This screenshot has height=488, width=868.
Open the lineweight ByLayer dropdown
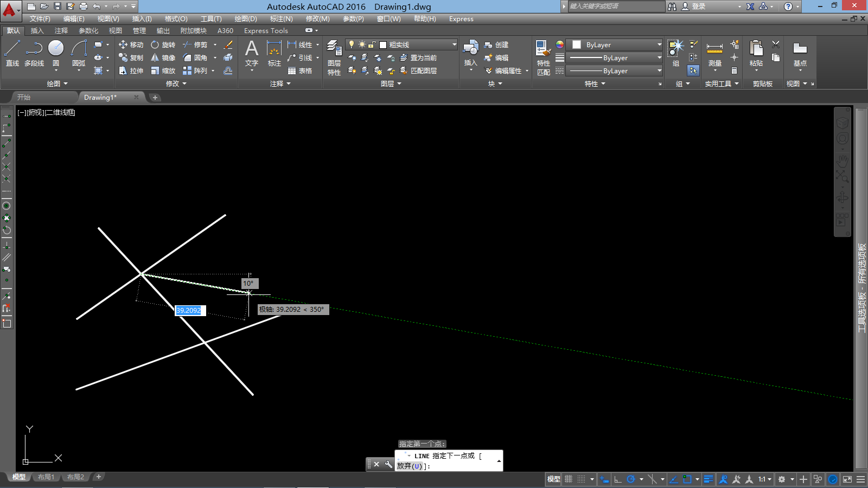tap(615, 58)
